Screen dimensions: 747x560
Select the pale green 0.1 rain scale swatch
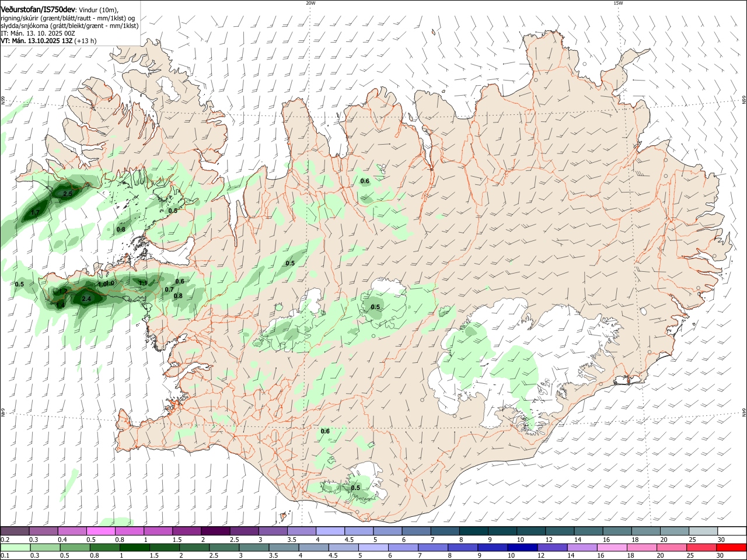(15, 547)
